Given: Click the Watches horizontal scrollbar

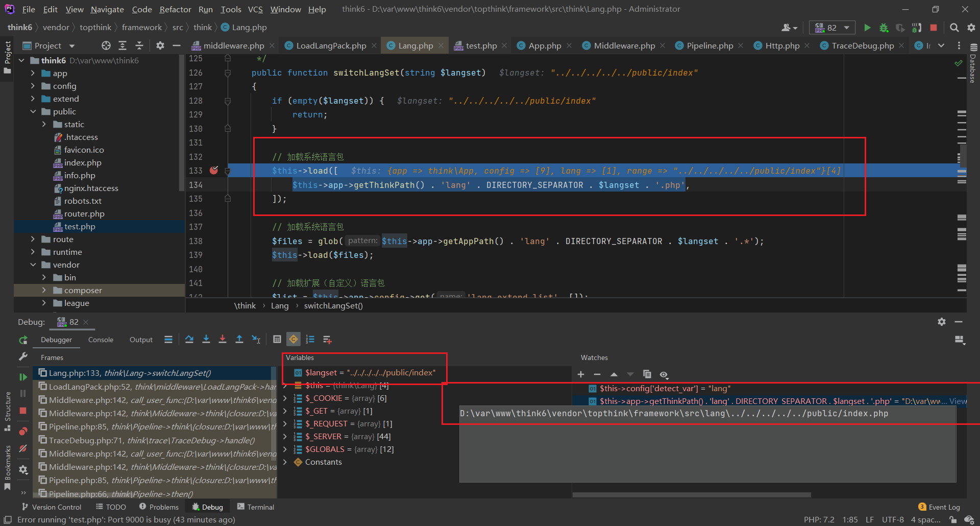Looking at the screenshot, I should coord(692,495).
